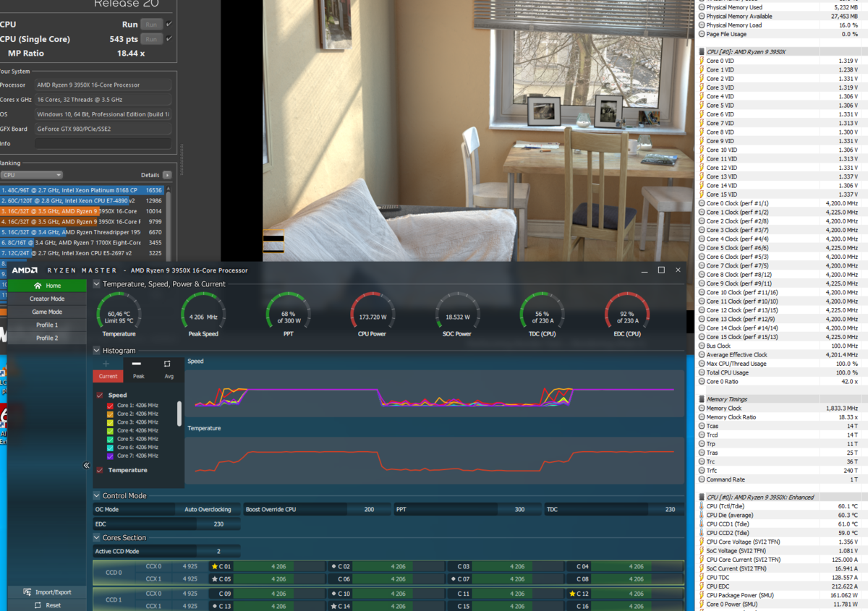This screenshot has height=611, width=868.
Task: Collapse the HWiNFO CPU [#0] AMD Ryzen 9 3950X group
Action: pyautogui.click(x=702, y=52)
